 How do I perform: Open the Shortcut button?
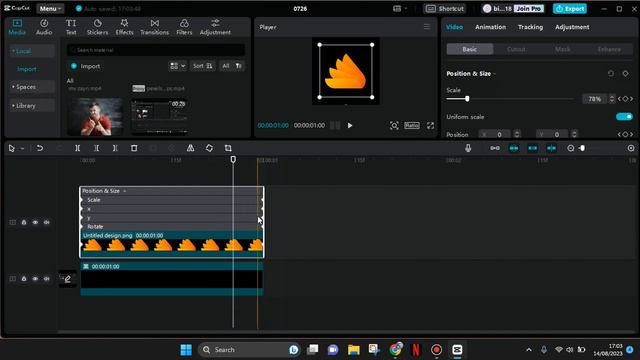(x=444, y=9)
